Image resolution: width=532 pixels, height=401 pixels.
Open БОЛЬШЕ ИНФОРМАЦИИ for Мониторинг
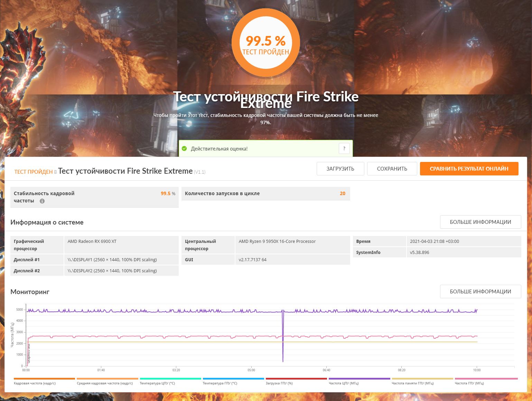pos(480,291)
